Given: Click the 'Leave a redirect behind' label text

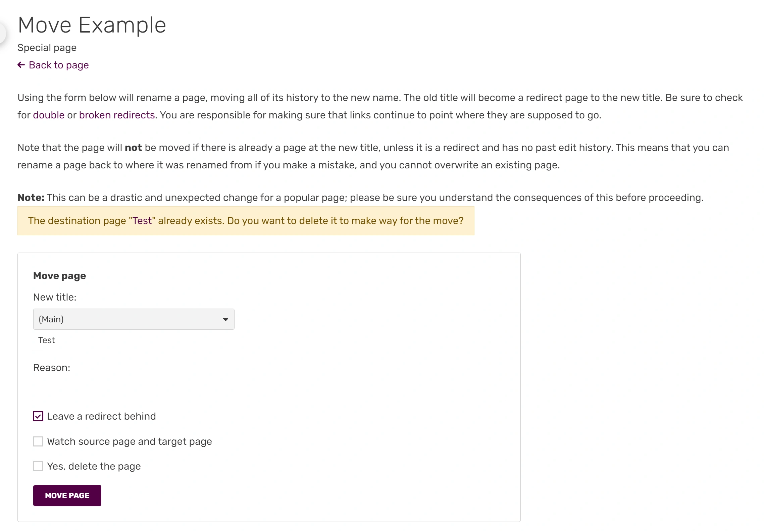Looking at the screenshot, I should tap(101, 416).
